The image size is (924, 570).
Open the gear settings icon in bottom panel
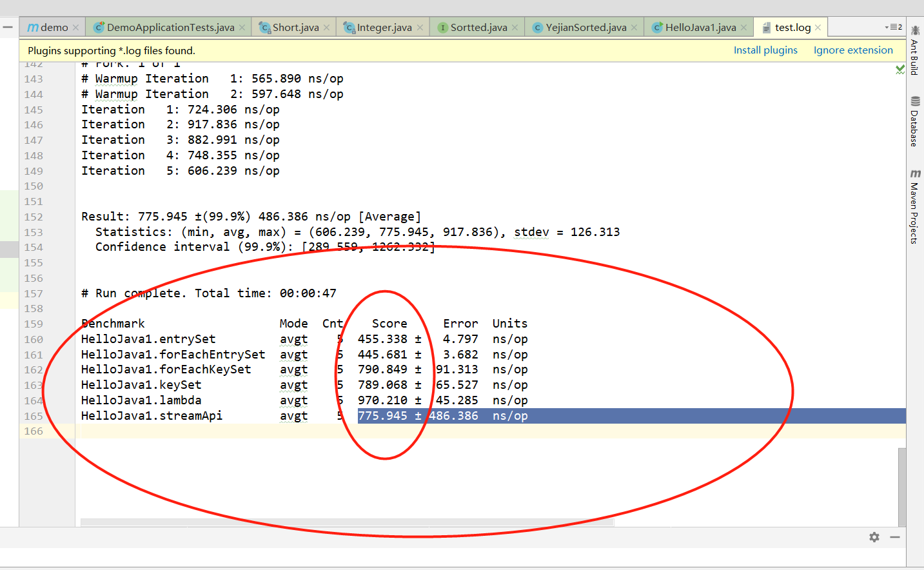click(x=874, y=537)
